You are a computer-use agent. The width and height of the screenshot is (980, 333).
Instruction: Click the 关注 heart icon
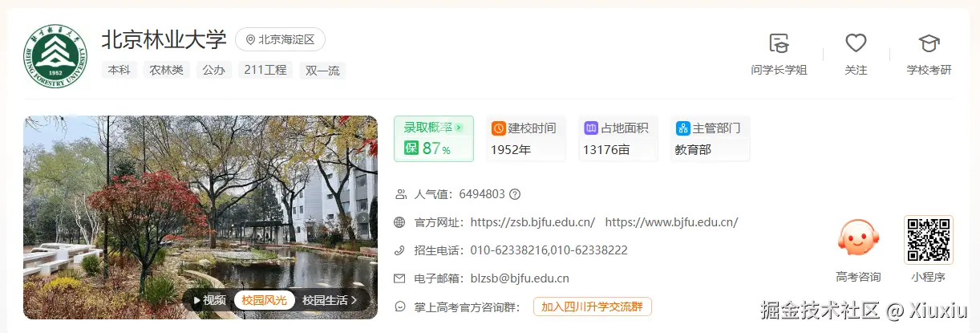click(856, 43)
